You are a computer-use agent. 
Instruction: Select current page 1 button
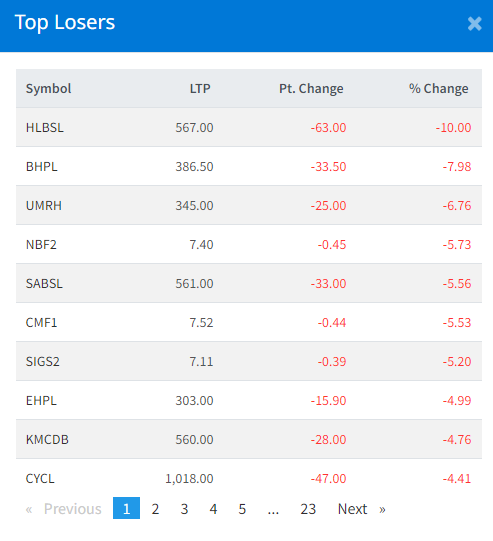pos(126,508)
